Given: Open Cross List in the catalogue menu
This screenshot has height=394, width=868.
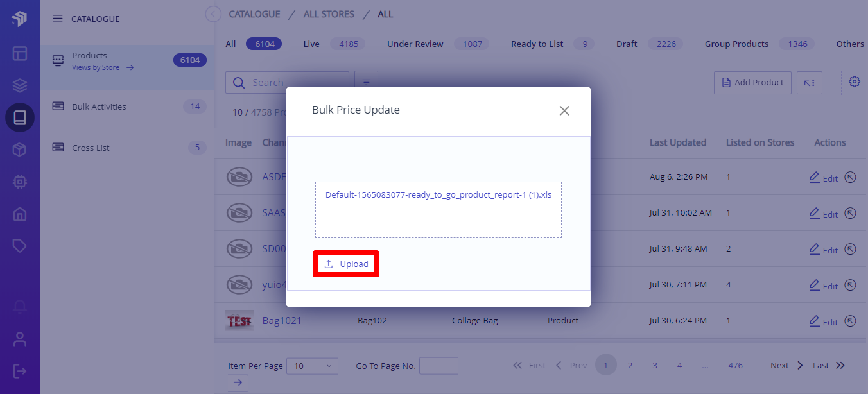Looking at the screenshot, I should click(127, 148).
